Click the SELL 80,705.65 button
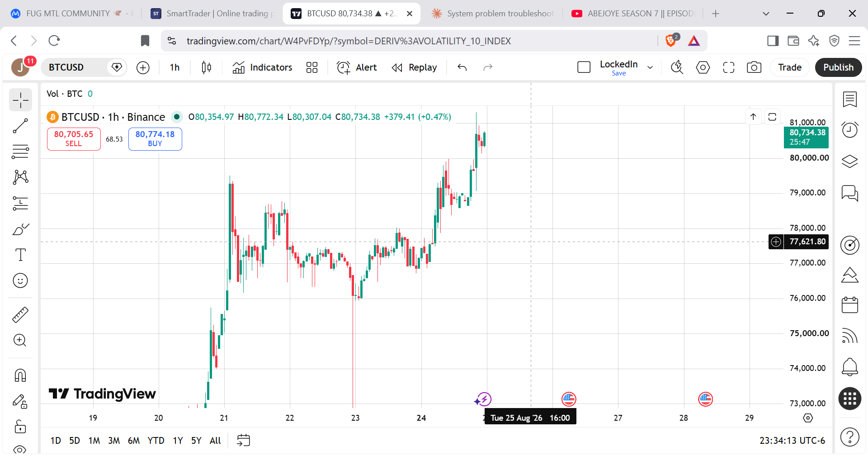 pyautogui.click(x=74, y=139)
